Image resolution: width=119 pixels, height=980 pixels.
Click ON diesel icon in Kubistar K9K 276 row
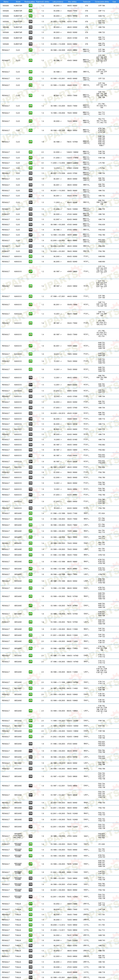click(31, 44)
